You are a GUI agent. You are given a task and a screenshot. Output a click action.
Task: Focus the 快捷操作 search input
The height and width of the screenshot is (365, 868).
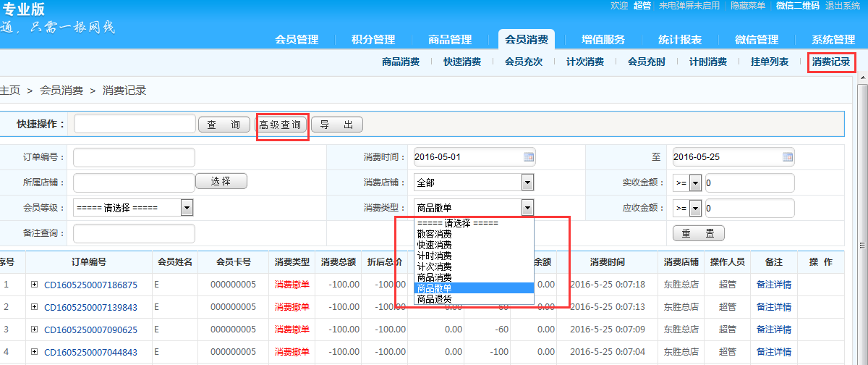135,124
